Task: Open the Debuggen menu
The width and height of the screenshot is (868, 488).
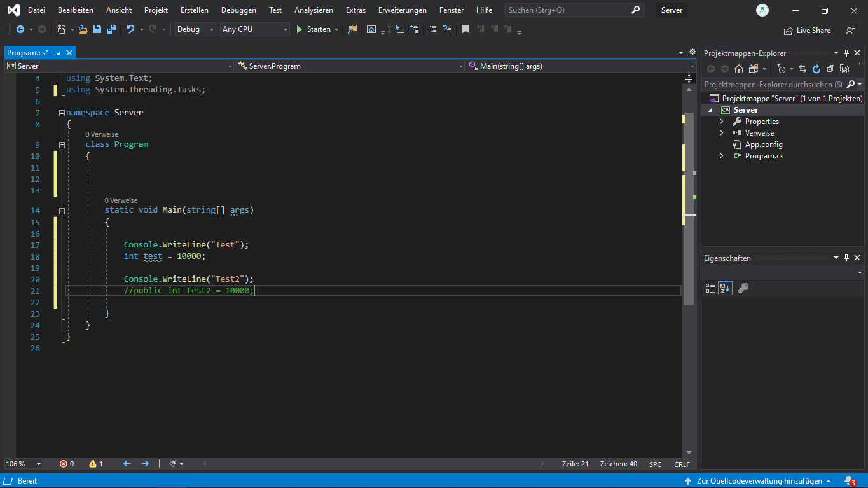Action: pos(238,10)
